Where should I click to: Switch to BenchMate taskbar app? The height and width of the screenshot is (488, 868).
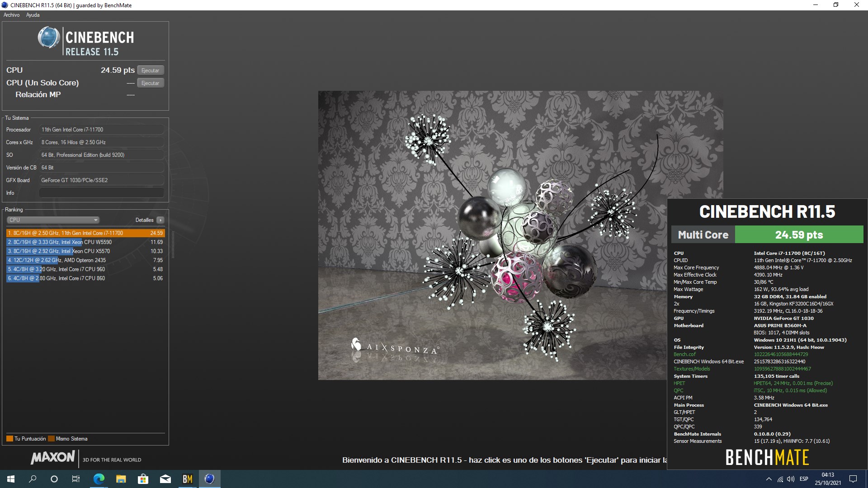(187, 479)
